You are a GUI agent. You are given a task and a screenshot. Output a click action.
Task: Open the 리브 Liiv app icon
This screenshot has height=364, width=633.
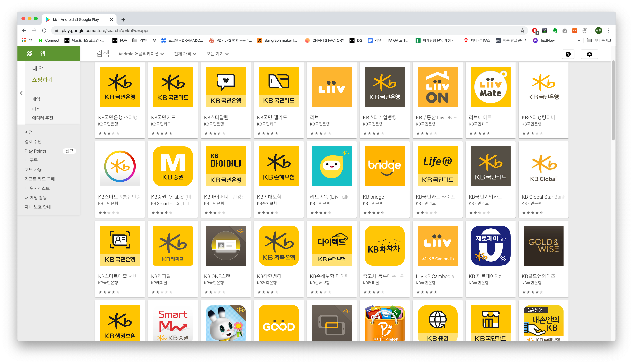tap(332, 87)
